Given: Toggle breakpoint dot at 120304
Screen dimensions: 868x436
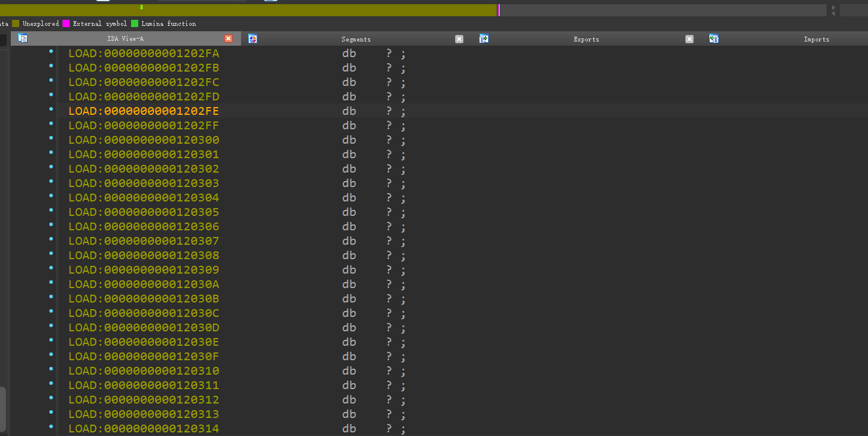Looking at the screenshot, I should coord(51,196).
